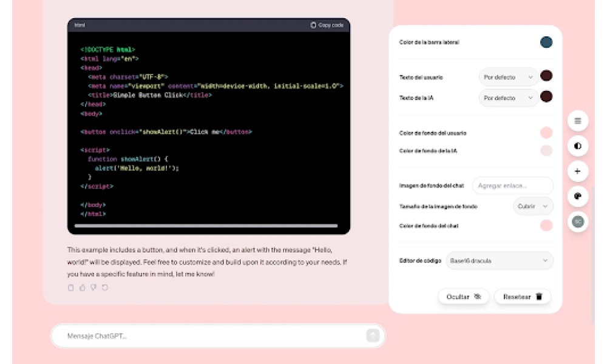Viewport: 607px width, 364px height.
Task: Click the function showAlert() code line
Action: coord(127,159)
